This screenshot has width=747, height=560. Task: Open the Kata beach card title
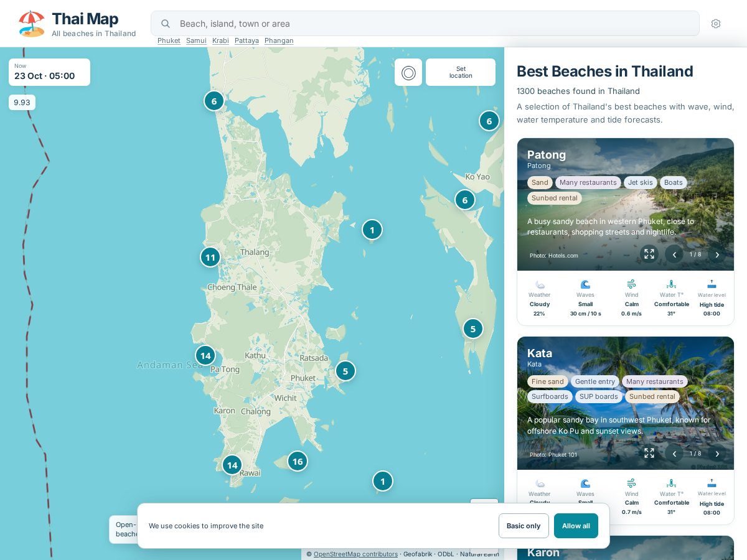click(x=540, y=353)
